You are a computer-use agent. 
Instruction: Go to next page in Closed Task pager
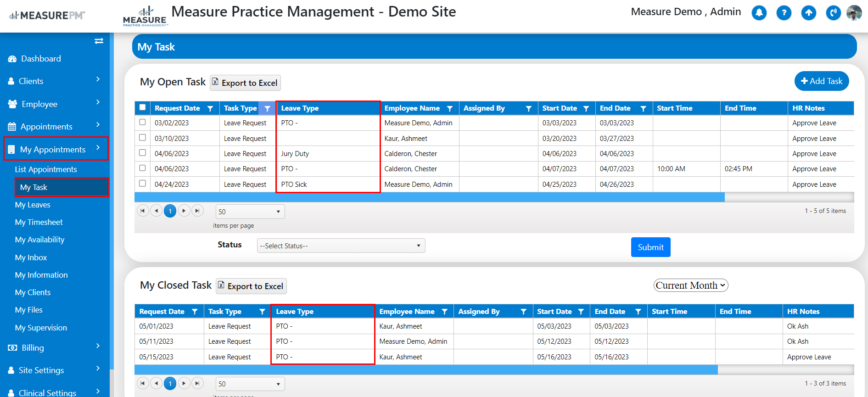point(184,383)
